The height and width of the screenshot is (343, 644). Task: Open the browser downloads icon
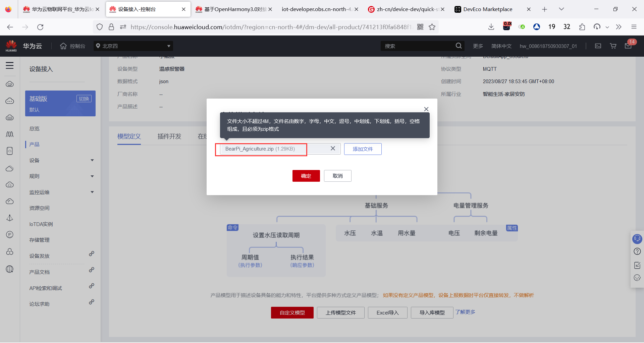[491, 26]
